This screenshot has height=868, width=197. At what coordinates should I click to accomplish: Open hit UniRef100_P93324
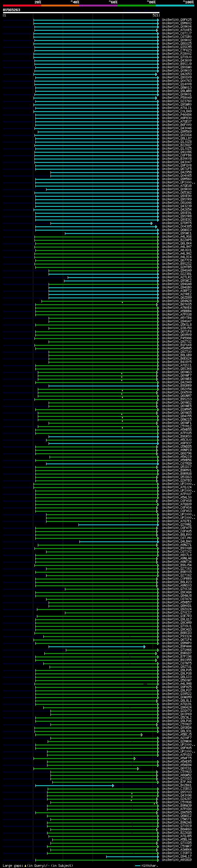pos(177,636)
